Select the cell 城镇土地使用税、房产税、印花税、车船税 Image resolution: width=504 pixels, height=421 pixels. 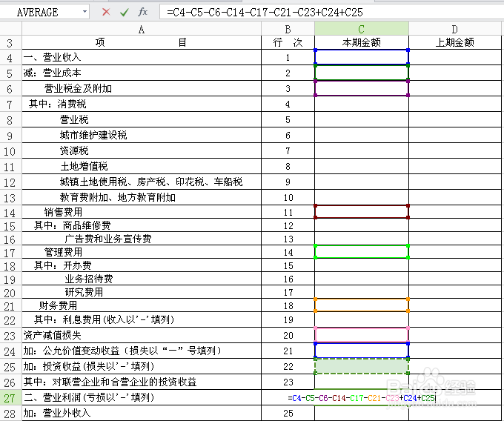(x=142, y=182)
